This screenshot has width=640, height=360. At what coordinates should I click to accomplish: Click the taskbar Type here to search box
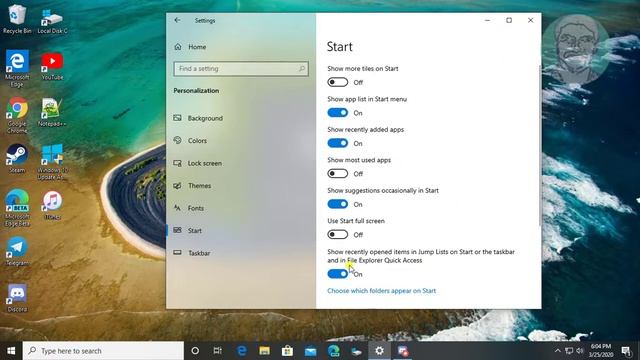[103, 351]
